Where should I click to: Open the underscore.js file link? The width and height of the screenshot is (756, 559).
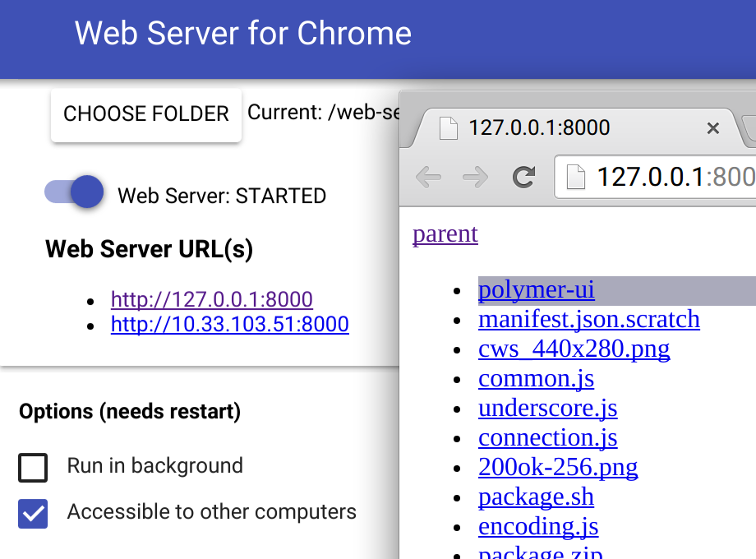point(547,409)
